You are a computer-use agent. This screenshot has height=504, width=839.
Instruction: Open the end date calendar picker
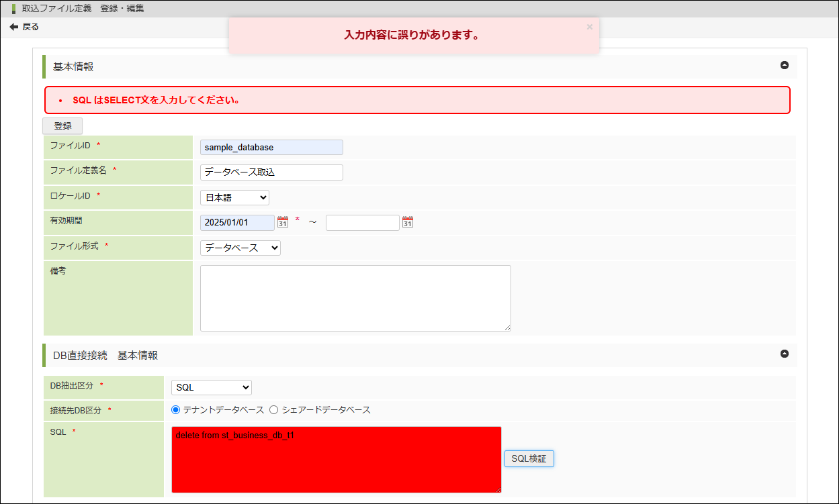pyautogui.click(x=408, y=222)
